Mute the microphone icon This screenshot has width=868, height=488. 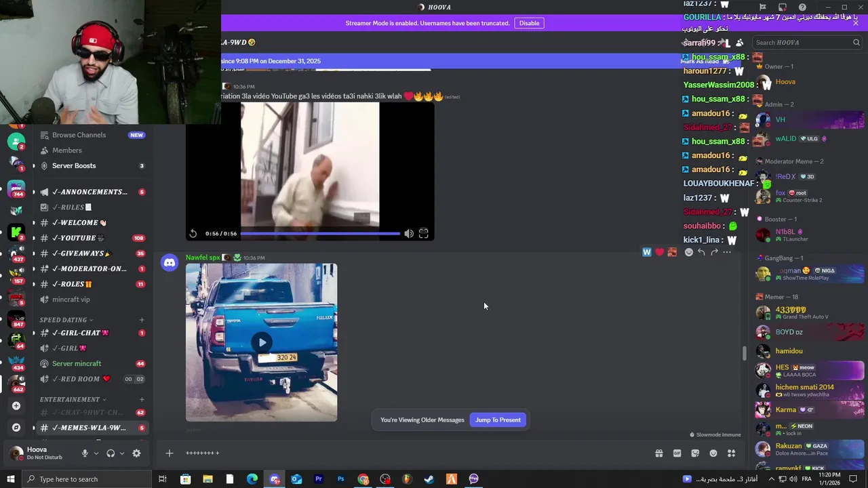tap(85, 453)
